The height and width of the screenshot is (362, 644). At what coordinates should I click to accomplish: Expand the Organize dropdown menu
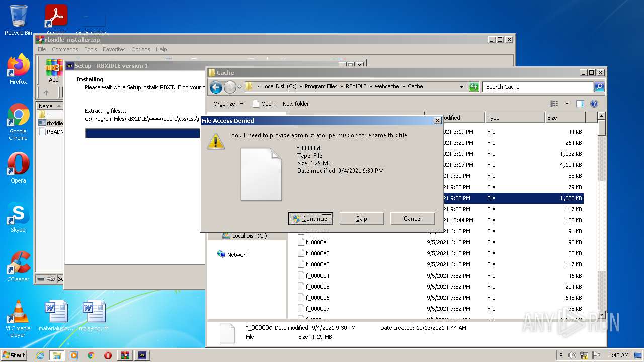tap(228, 104)
